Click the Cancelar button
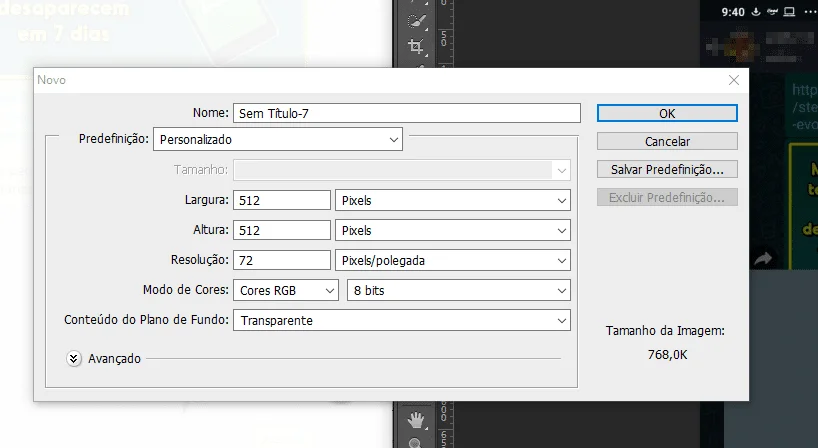This screenshot has height=448, width=818. coord(667,141)
